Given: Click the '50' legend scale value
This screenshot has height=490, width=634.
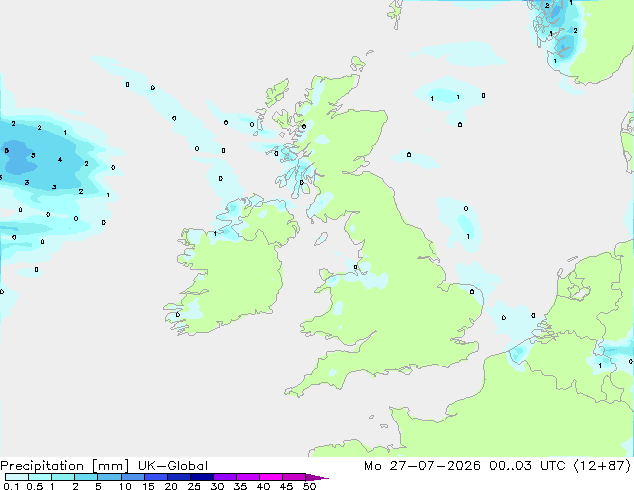Looking at the screenshot, I should pos(309,486).
